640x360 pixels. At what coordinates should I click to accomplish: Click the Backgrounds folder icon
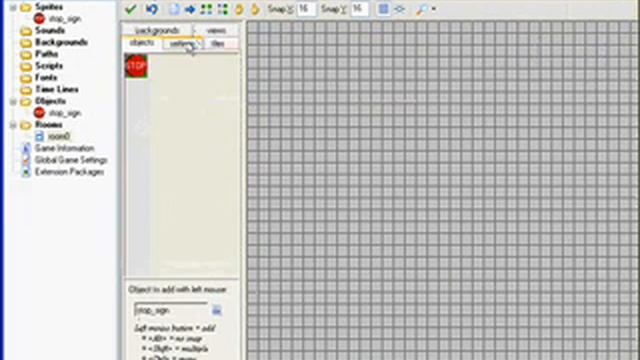pos(26,42)
